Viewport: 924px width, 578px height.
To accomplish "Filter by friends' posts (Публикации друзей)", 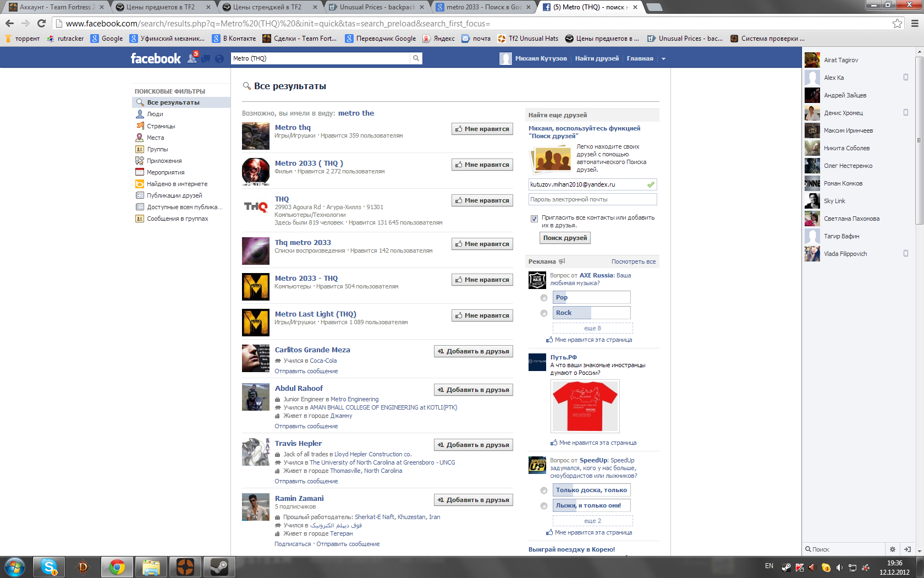I will click(174, 195).
